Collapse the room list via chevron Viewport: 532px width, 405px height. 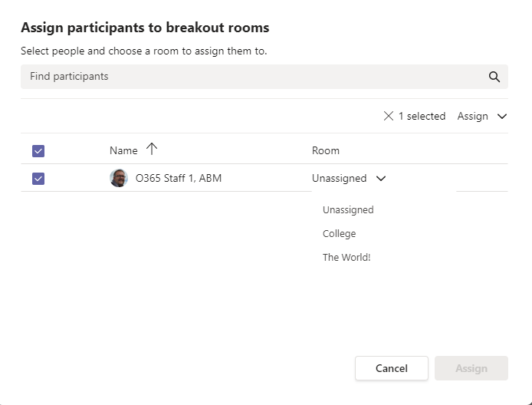(381, 178)
